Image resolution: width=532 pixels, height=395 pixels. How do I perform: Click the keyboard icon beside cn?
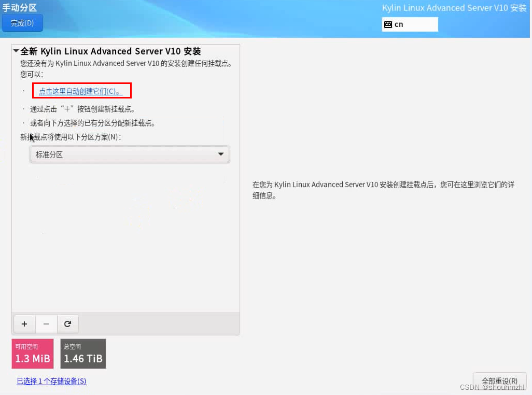[388, 24]
